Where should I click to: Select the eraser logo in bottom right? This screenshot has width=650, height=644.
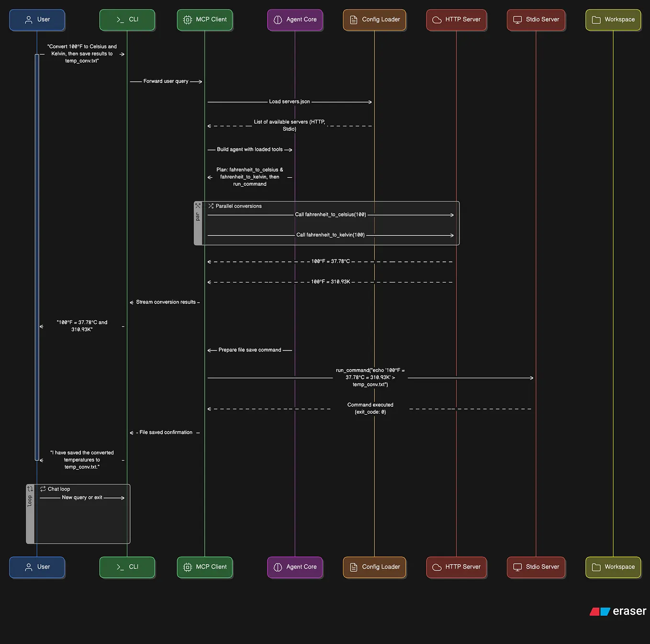tap(617, 611)
